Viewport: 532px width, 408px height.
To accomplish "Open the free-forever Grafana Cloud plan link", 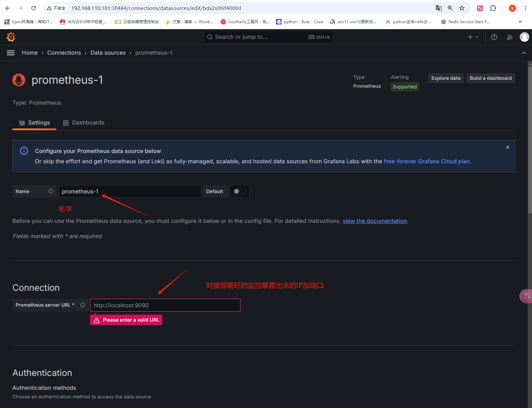I will coord(427,161).
